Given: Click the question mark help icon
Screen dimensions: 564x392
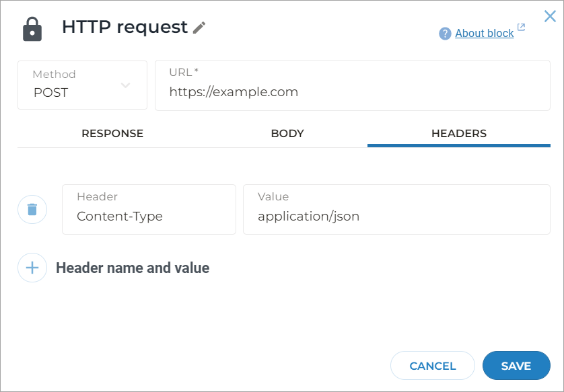Looking at the screenshot, I should pyautogui.click(x=445, y=33).
